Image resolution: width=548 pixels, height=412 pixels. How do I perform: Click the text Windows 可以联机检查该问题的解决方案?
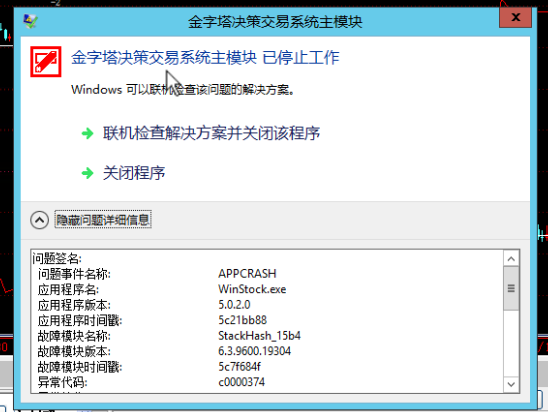(183, 90)
